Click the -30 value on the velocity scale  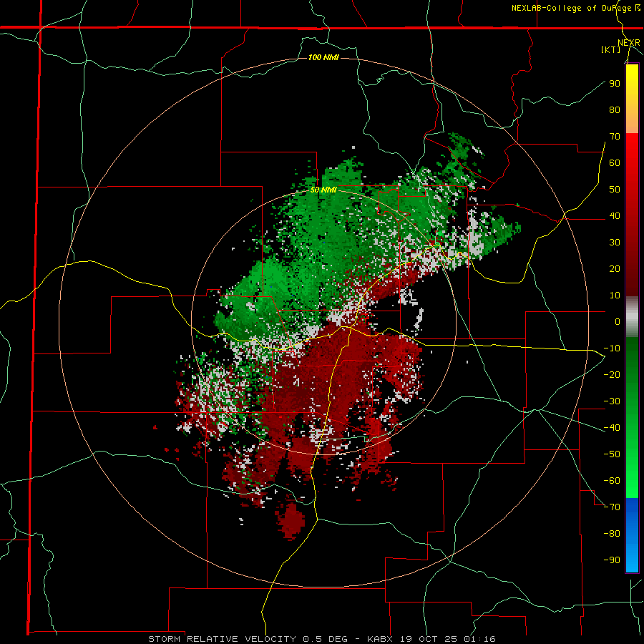612,401
